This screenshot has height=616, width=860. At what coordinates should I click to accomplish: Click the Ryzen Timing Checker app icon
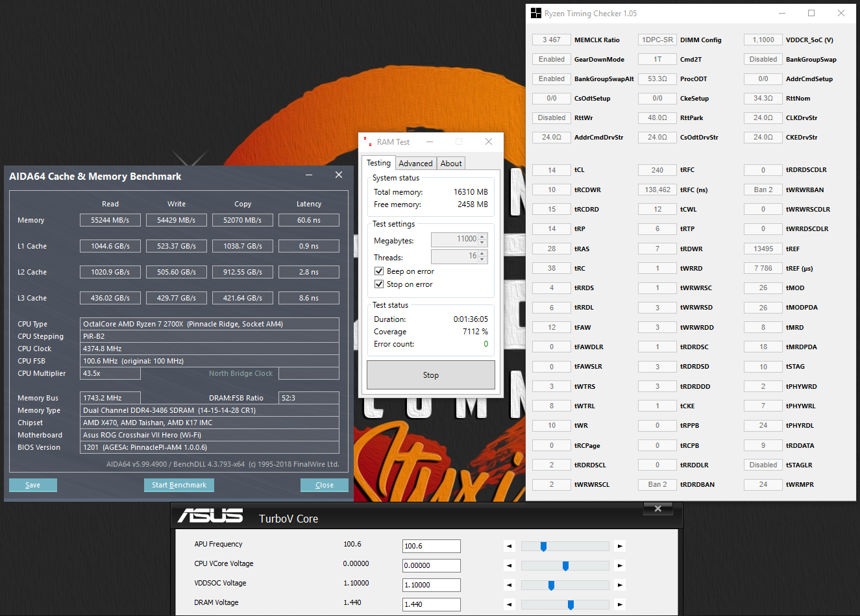536,13
